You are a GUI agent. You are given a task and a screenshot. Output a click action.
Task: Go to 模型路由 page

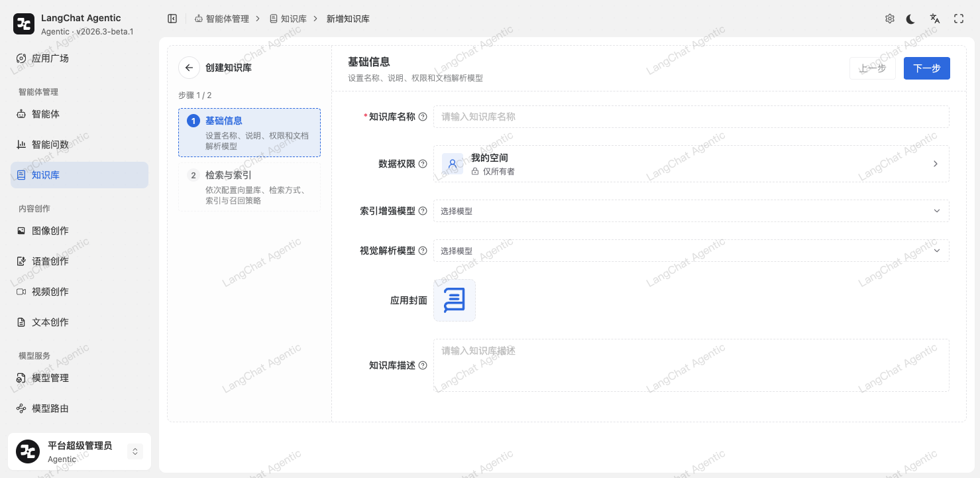(x=80, y=408)
